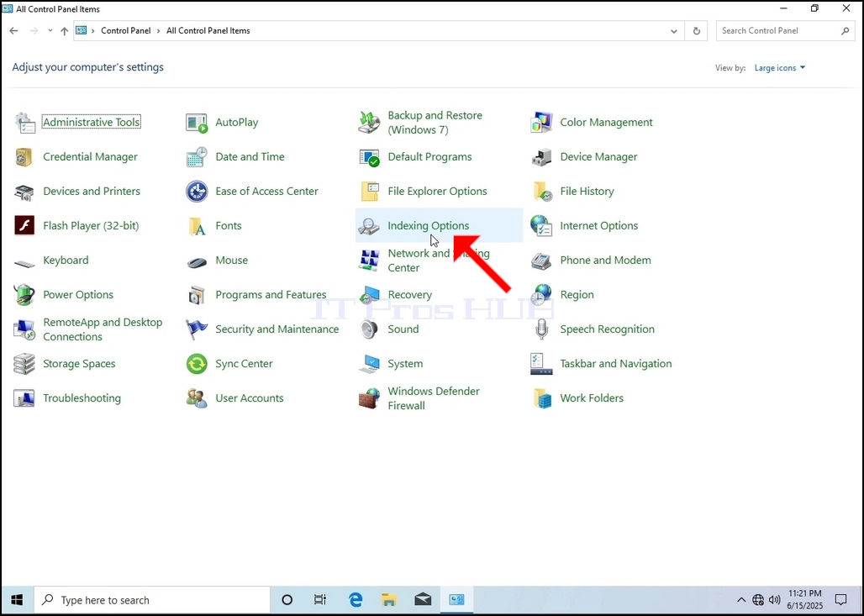Click Control Panel in the breadcrumb path
The width and height of the screenshot is (864, 616).
pos(125,31)
